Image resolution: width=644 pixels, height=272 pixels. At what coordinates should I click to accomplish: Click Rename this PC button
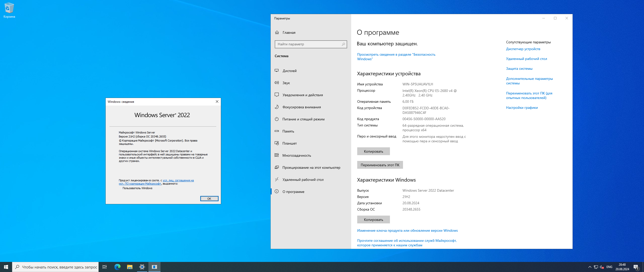(380, 165)
